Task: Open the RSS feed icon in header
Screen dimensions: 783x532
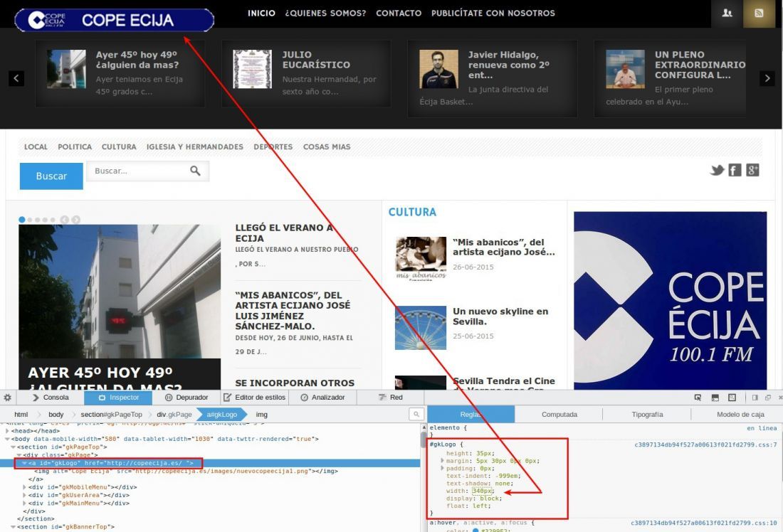Action: click(759, 14)
